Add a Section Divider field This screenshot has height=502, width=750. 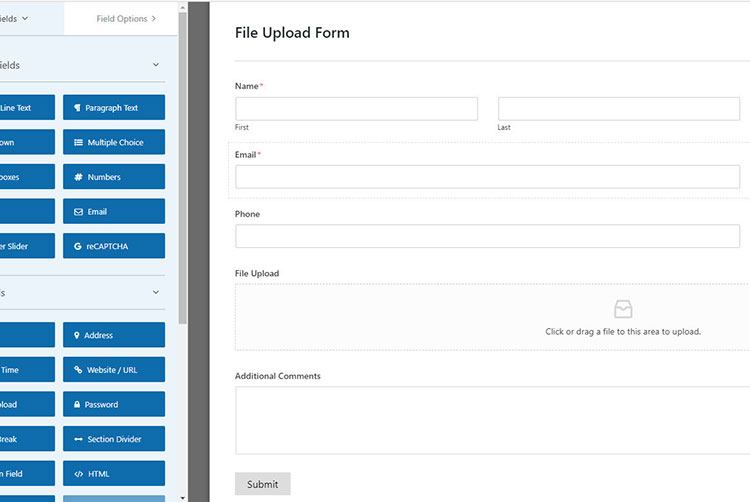pyautogui.click(x=114, y=439)
